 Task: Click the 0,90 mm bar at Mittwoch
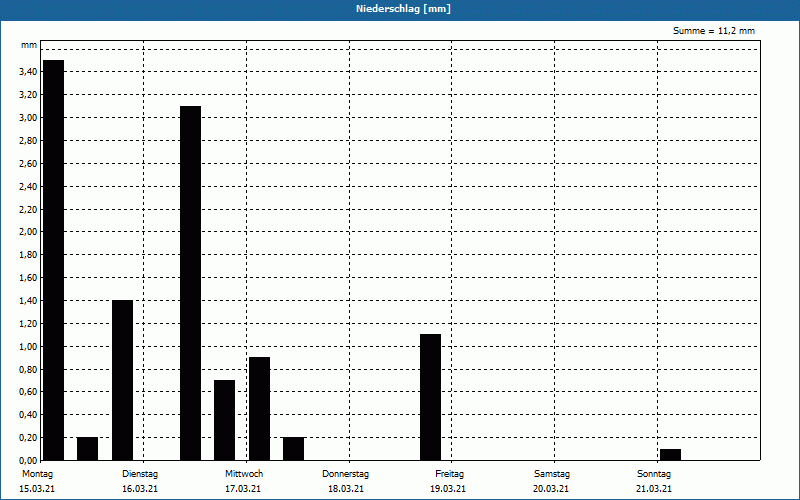pyautogui.click(x=260, y=409)
